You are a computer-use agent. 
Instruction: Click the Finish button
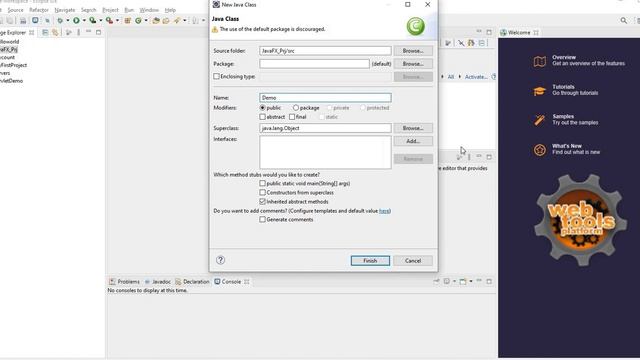pyautogui.click(x=370, y=260)
